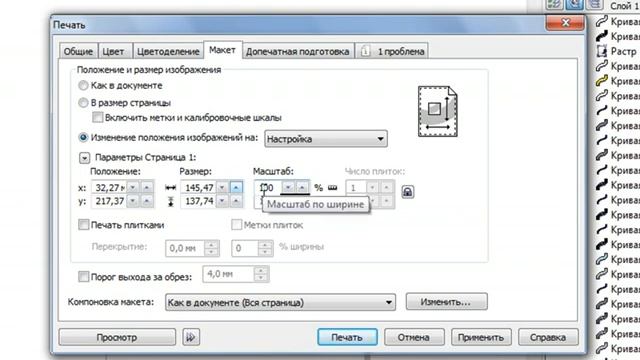
Task: Click the page layout preview image
Action: click(438, 111)
